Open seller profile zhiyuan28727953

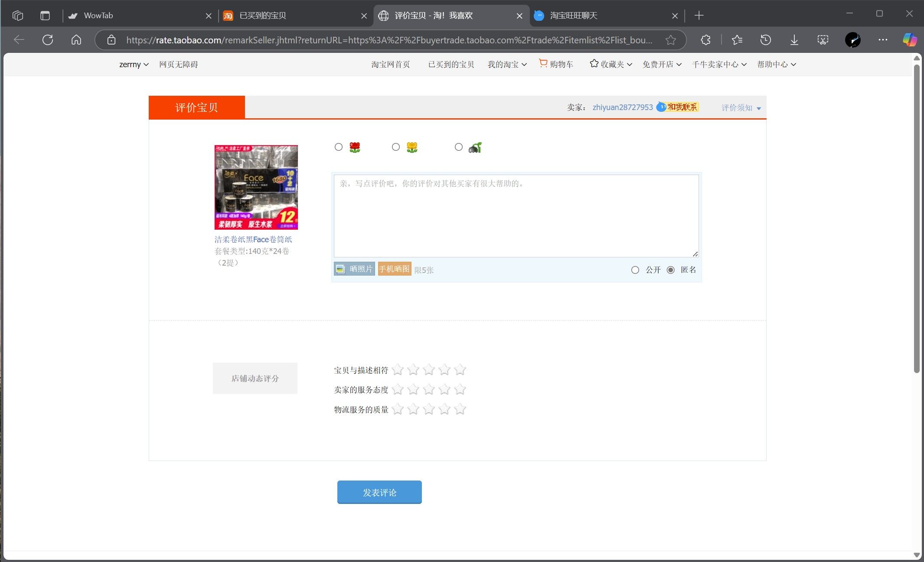point(622,107)
